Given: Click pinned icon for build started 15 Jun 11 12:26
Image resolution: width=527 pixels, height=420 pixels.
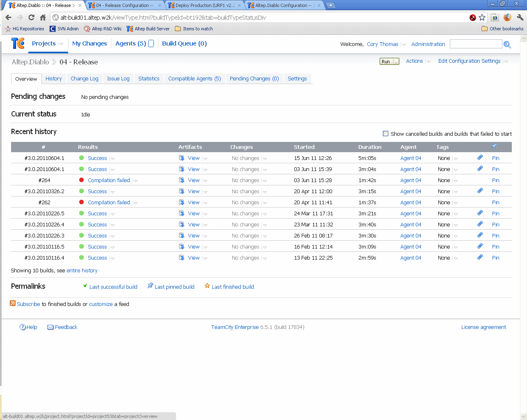Looking at the screenshot, I should point(480,157).
